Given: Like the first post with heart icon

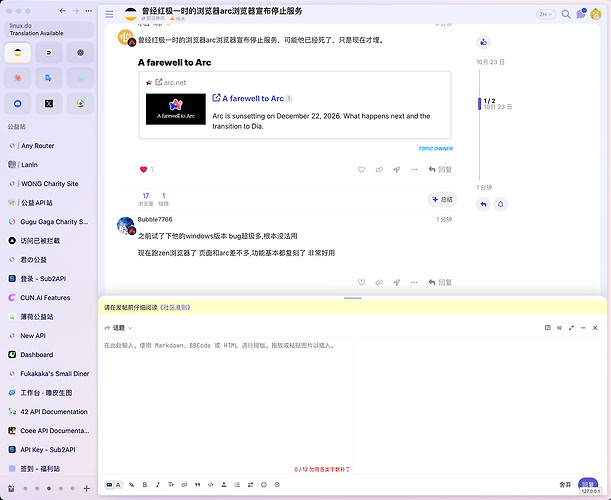Looking at the screenshot, I should coord(361,170).
